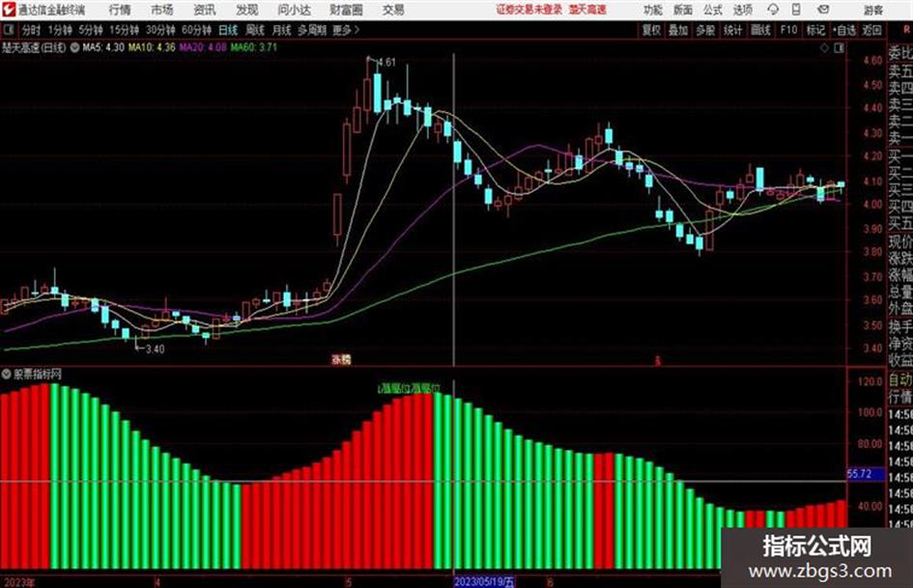Switch to the 分时 chart tab
Screen dimensions: 913x588
point(31,30)
